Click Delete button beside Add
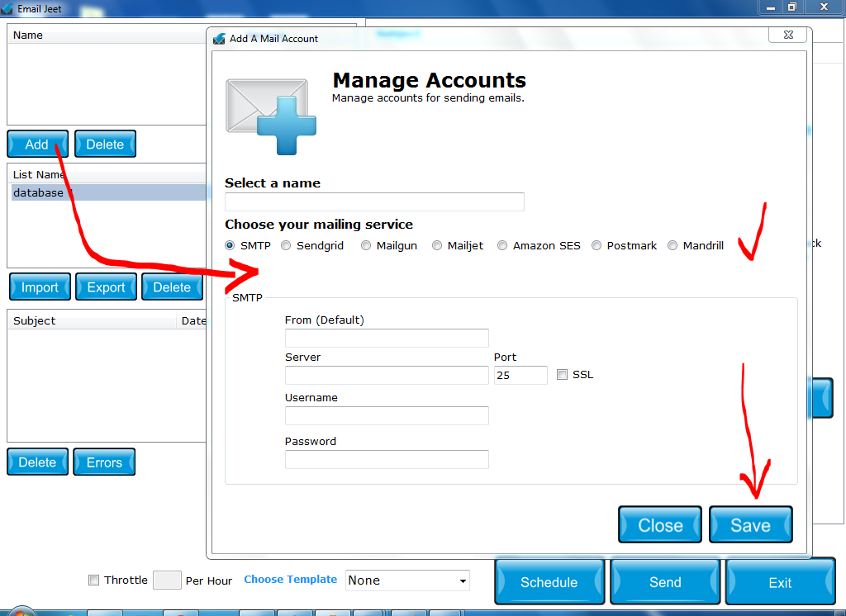 (105, 144)
